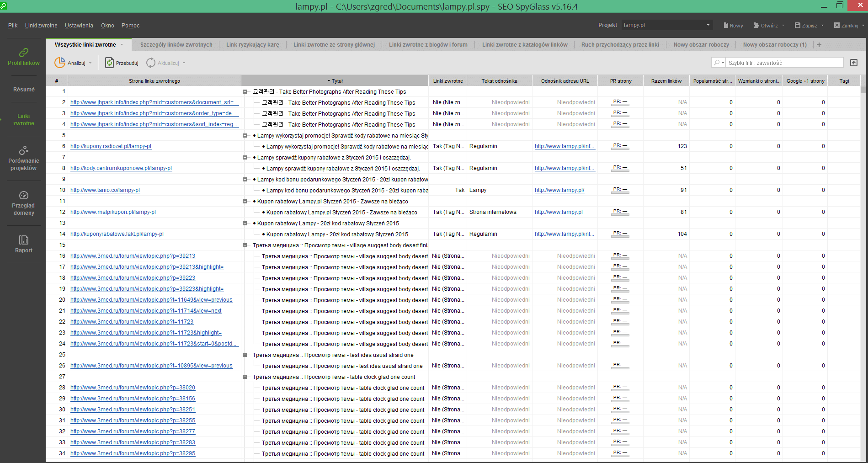The image size is (868, 463).
Task: Click the Aktualizuj refresh icon
Action: coord(151,63)
